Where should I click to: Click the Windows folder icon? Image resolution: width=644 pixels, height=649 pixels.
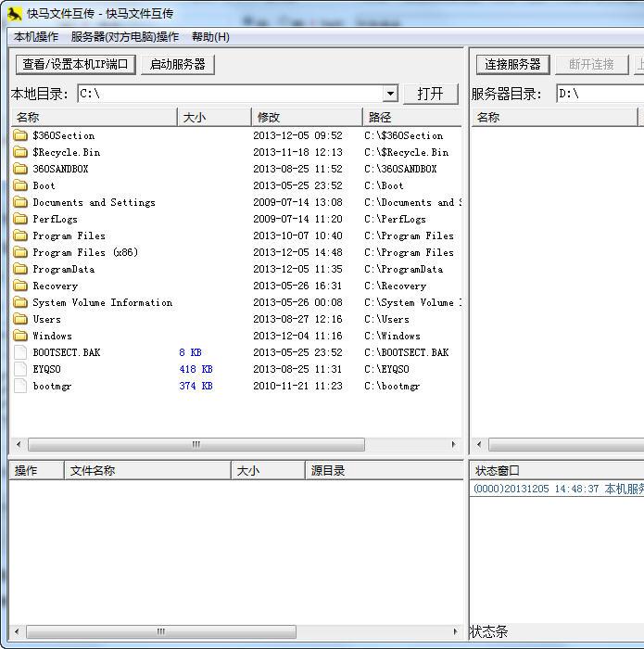tap(20, 336)
